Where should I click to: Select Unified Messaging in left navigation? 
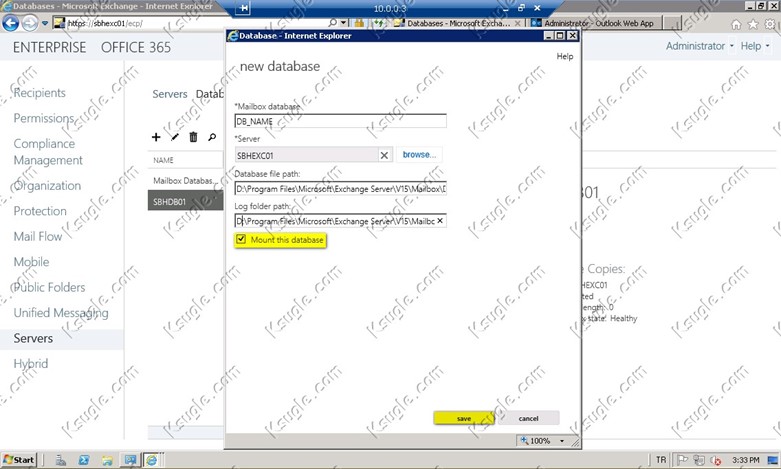(61, 313)
